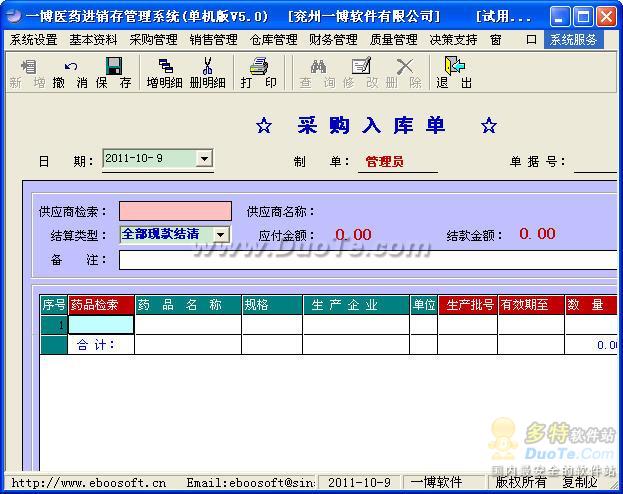Viewport: 623px width, 494px height.
Task: Save the order with 保存 icon
Action: [113, 74]
